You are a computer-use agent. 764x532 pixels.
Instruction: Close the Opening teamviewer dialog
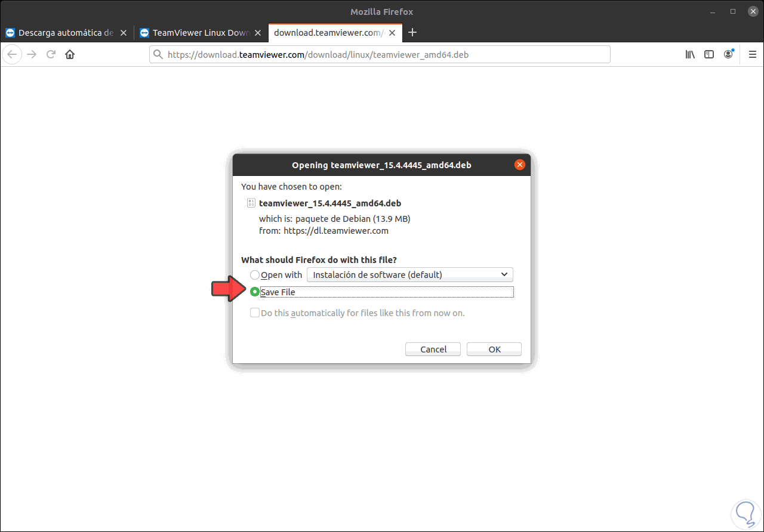point(520,165)
